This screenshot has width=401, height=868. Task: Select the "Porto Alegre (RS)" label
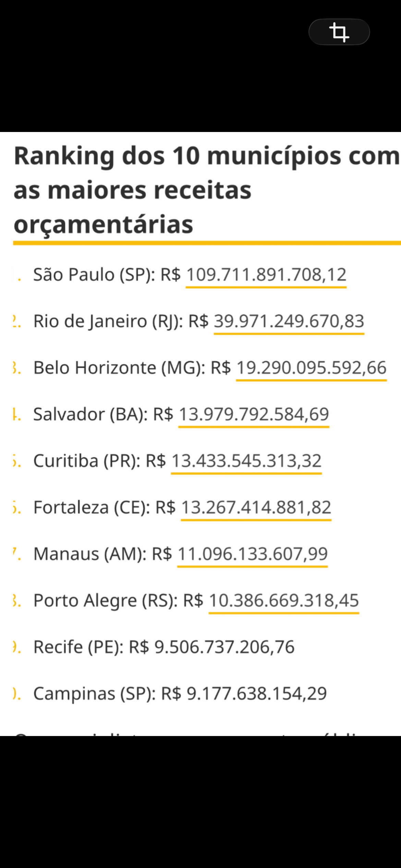[105, 601]
